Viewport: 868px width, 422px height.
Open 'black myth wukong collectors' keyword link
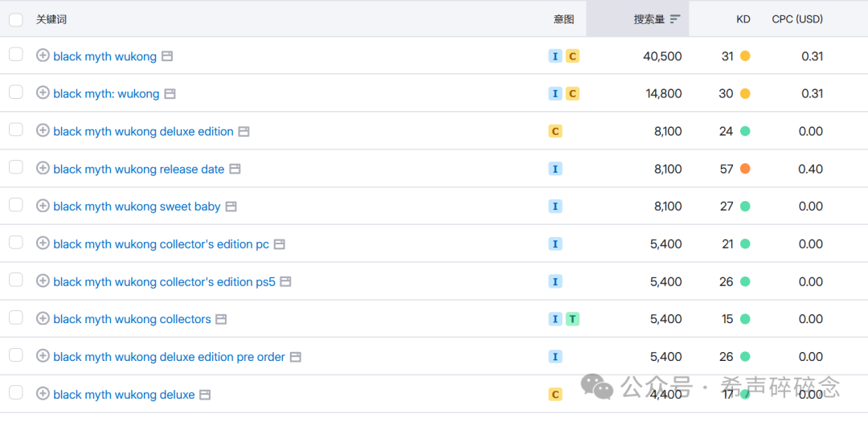click(132, 320)
